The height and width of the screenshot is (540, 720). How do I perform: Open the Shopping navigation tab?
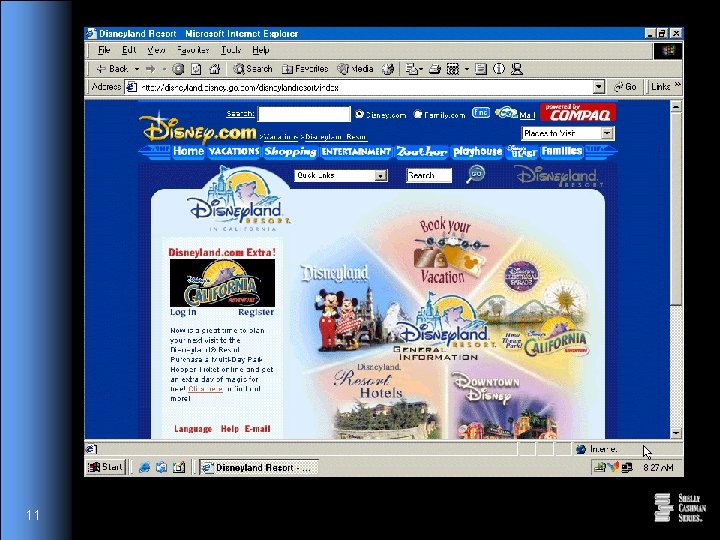click(290, 152)
